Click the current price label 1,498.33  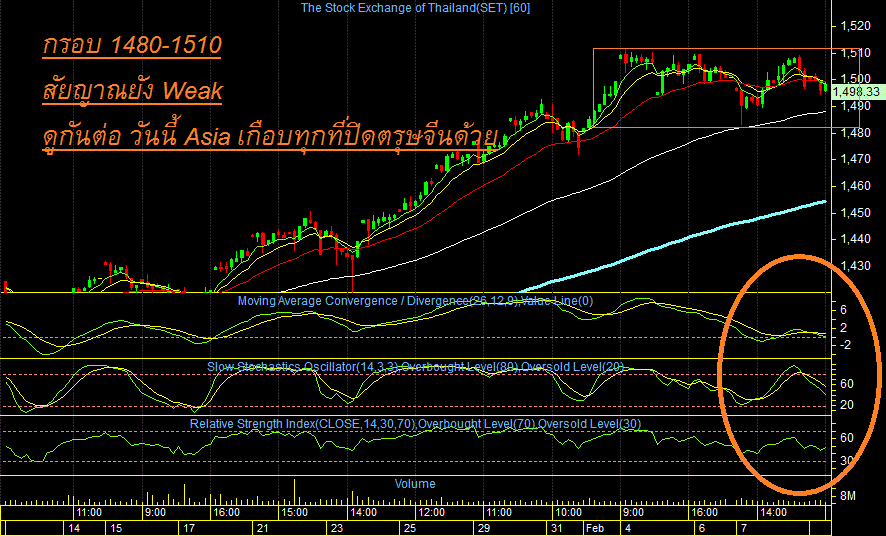coord(856,91)
